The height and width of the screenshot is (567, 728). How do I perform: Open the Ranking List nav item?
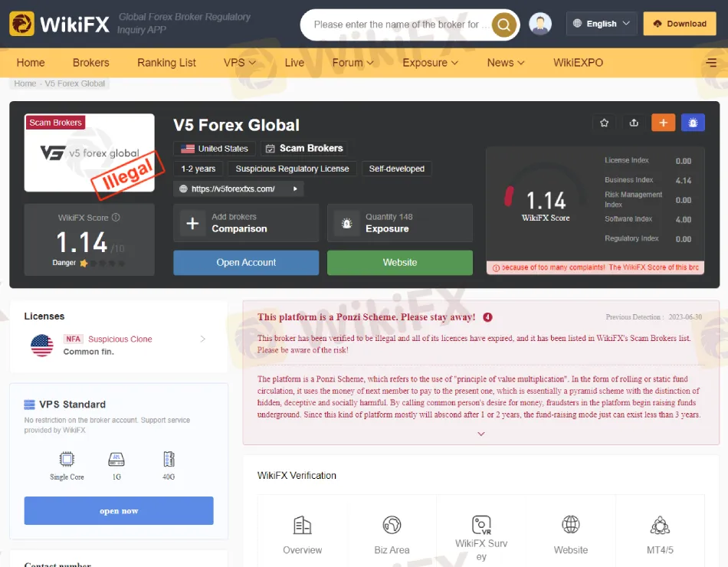coord(167,62)
